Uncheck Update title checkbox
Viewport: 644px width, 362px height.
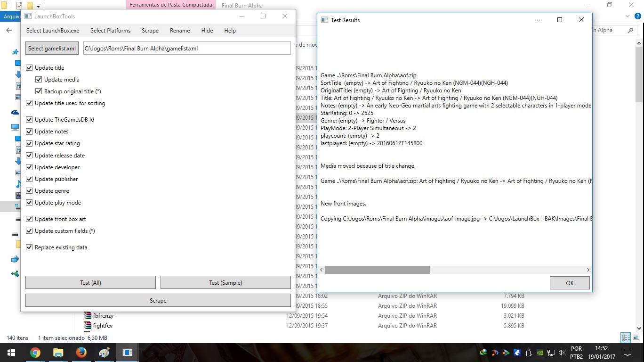(x=30, y=68)
